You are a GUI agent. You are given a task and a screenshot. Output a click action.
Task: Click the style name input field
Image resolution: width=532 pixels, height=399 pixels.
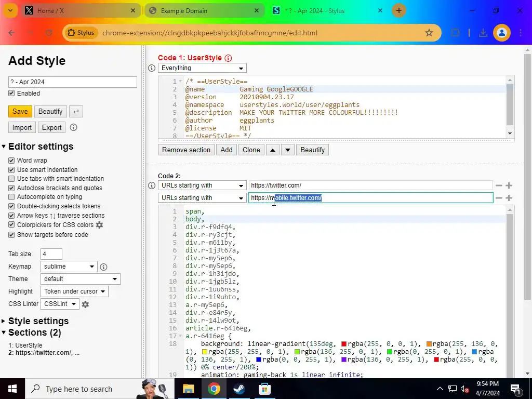coord(73,82)
